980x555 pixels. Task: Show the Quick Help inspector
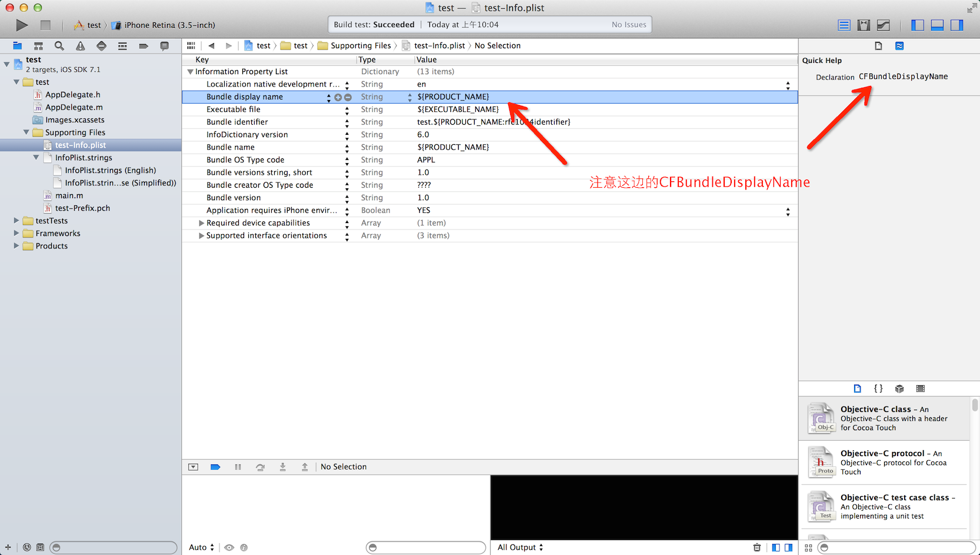click(x=899, y=46)
